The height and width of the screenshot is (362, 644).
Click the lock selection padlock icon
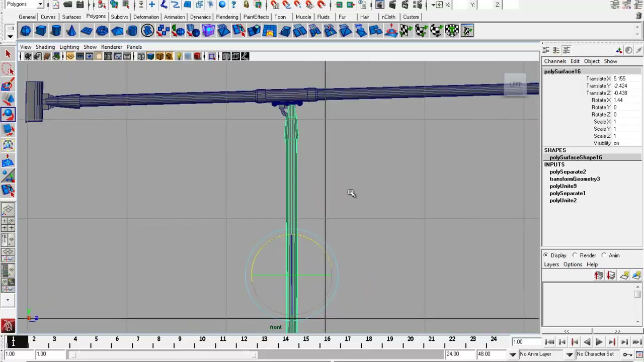tap(246, 5)
